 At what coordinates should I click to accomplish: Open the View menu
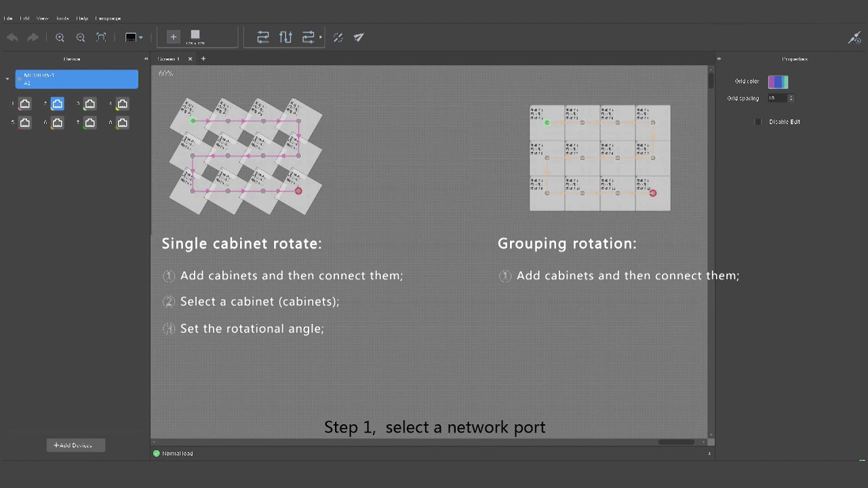[x=42, y=18]
